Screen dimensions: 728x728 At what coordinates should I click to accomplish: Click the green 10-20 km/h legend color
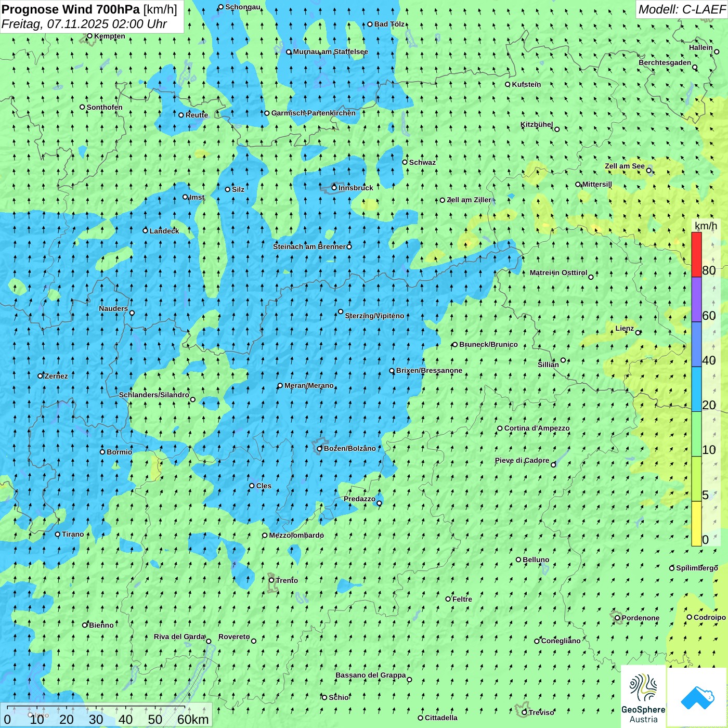tap(696, 434)
